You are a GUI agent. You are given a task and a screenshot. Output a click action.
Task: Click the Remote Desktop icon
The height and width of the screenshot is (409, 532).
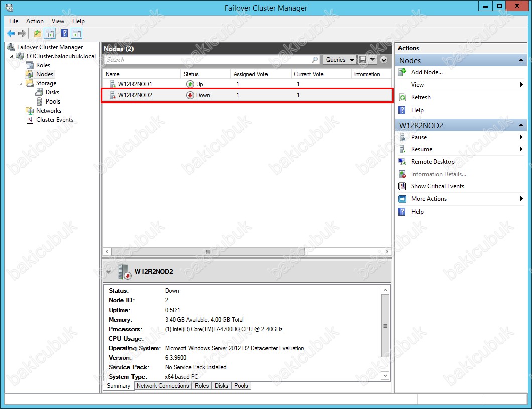click(x=403, y=162)
